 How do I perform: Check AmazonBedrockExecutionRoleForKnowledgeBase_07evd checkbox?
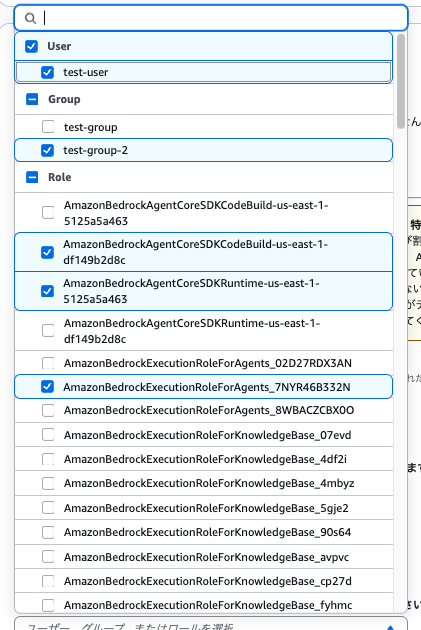48,434
